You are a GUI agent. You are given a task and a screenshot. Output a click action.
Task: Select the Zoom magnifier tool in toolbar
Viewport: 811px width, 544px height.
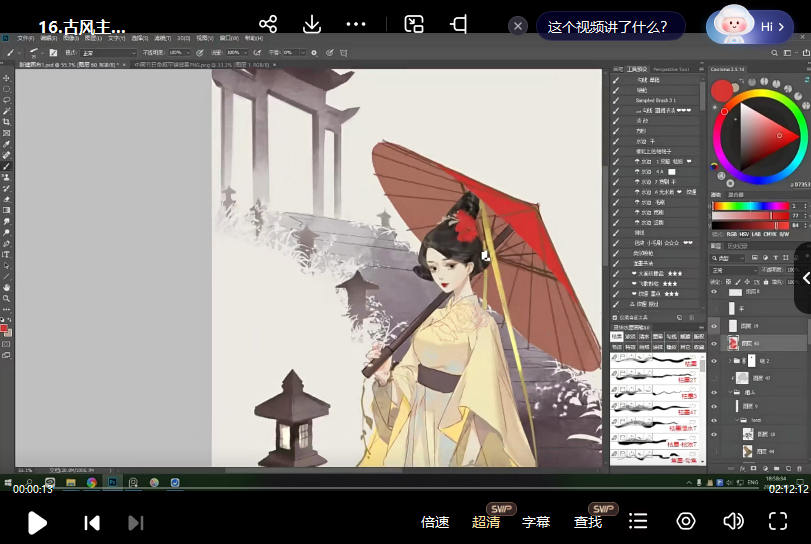point(7,298)
